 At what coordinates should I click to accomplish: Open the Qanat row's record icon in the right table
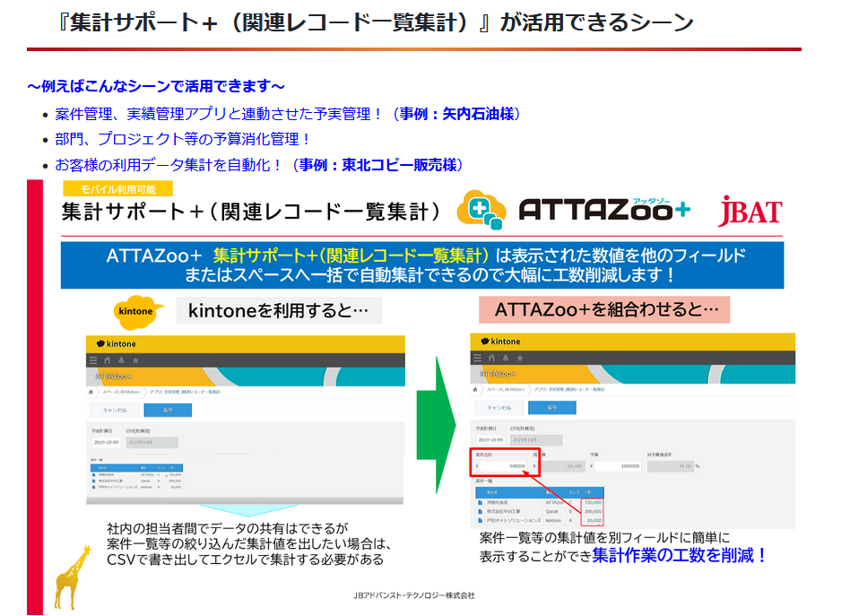coord(480,511)
